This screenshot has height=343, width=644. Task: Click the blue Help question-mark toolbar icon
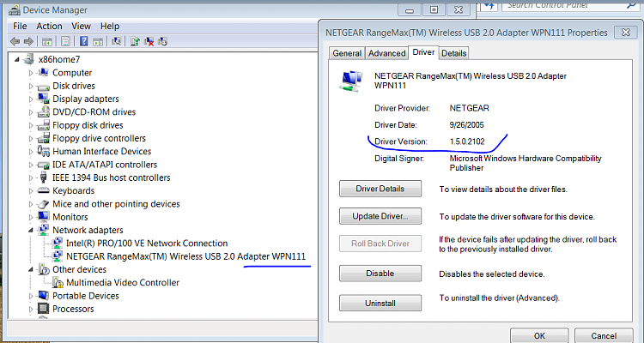(84, 41)
